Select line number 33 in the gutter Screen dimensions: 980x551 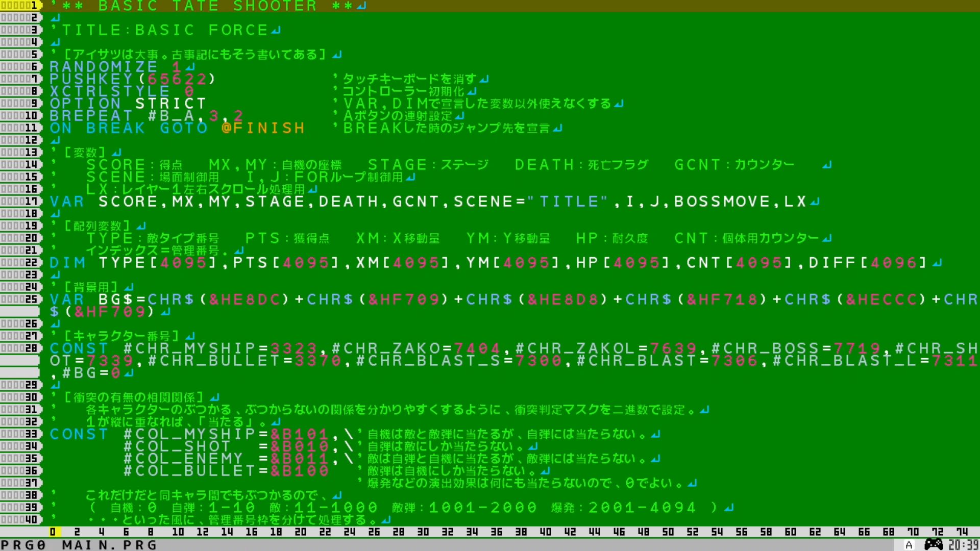20,434
